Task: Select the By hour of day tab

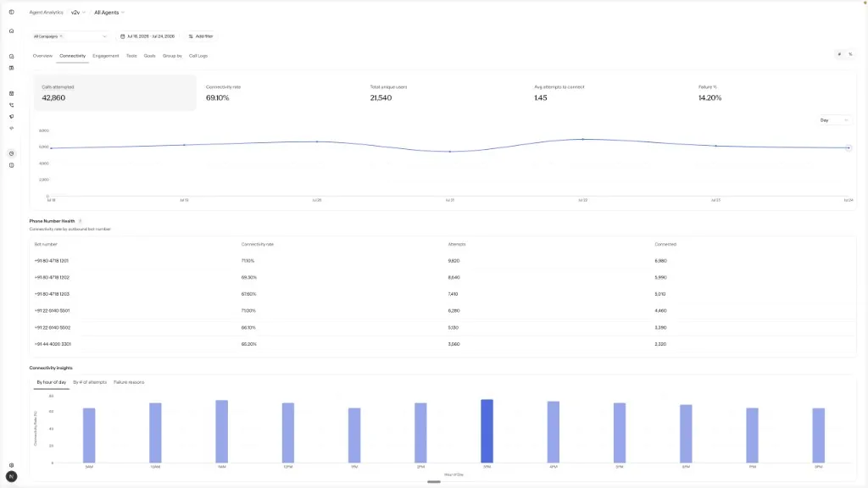Action: (52, 382)
